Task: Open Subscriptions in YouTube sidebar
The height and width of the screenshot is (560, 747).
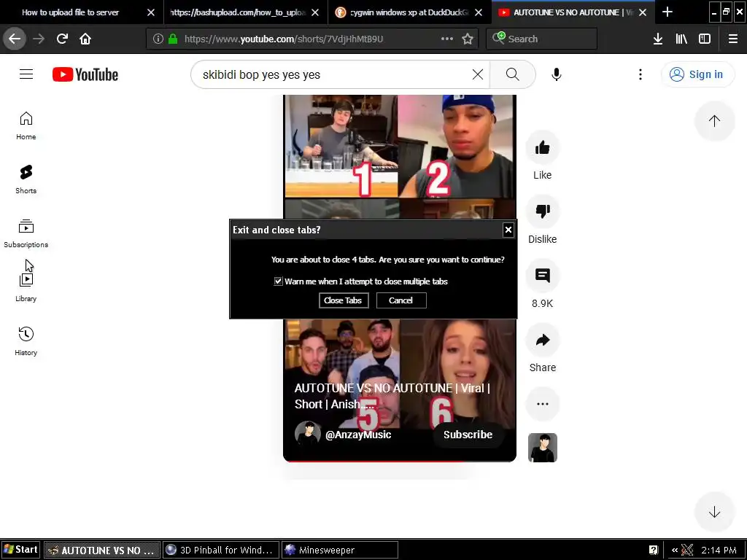Action: [26, 233]
